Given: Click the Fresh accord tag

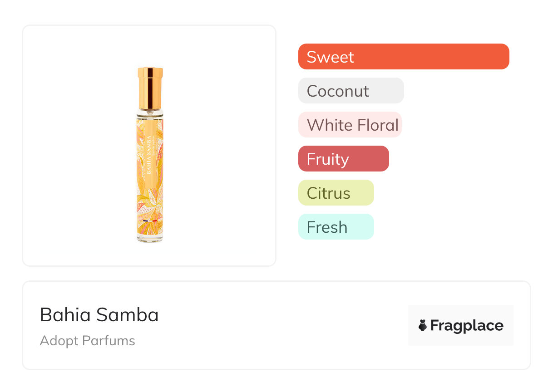Looking at the screenshot, I should pyautogui.click(x=336, y=227).
